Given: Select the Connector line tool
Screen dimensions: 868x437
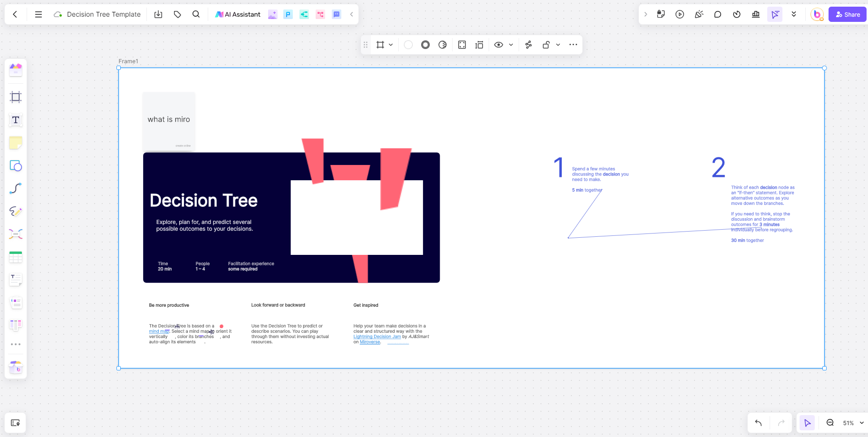Looking at the screenshot, I should click(x=16, y=188).
